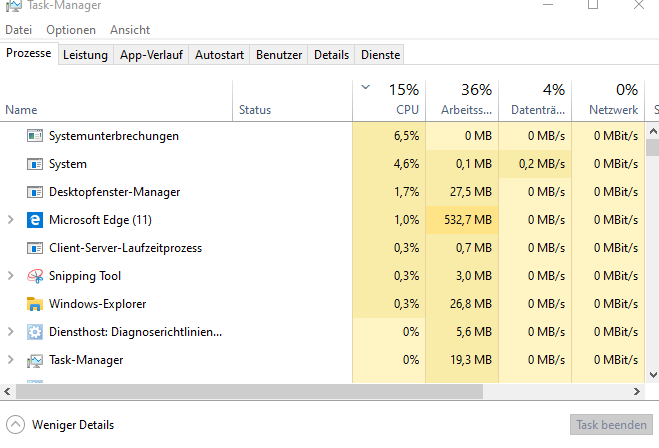Collapse view with Weniger Details arrow icon
659x448 pixels.
(16, 424)
